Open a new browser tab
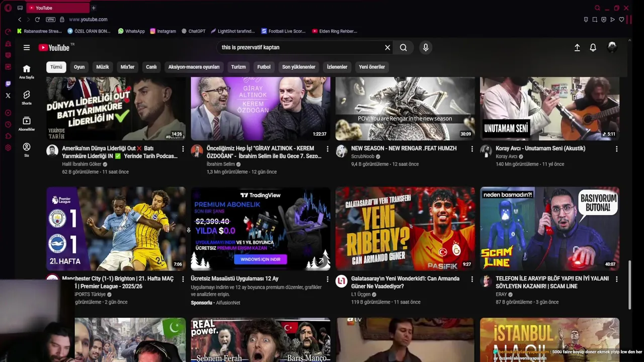Viewport: 644px width, 362px height. 94,8
